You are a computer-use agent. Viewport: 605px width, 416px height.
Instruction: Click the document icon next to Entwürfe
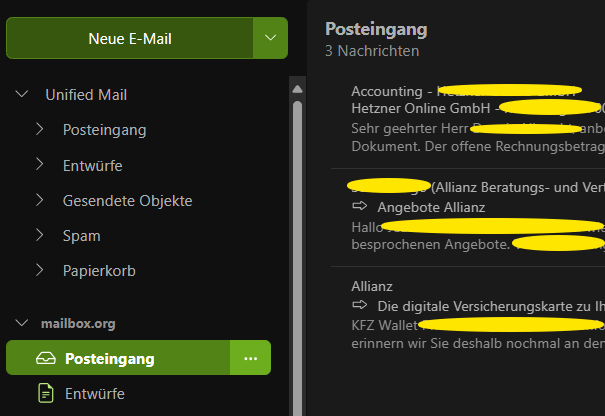46,394
